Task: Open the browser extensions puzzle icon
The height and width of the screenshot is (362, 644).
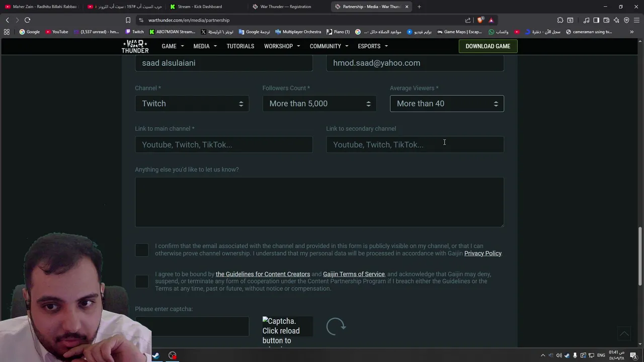Action: (x=560, y=20)
